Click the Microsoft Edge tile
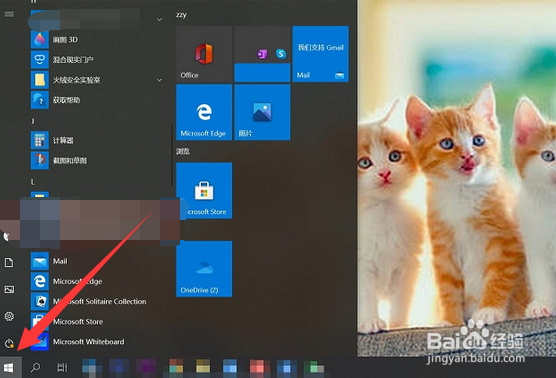The image size is (556, 378). point(204,112)
